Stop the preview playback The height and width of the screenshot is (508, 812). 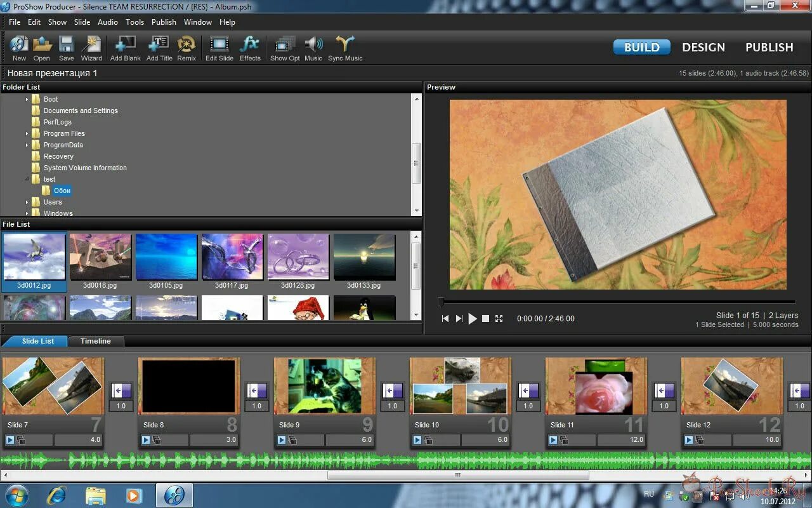click(485, 319)
